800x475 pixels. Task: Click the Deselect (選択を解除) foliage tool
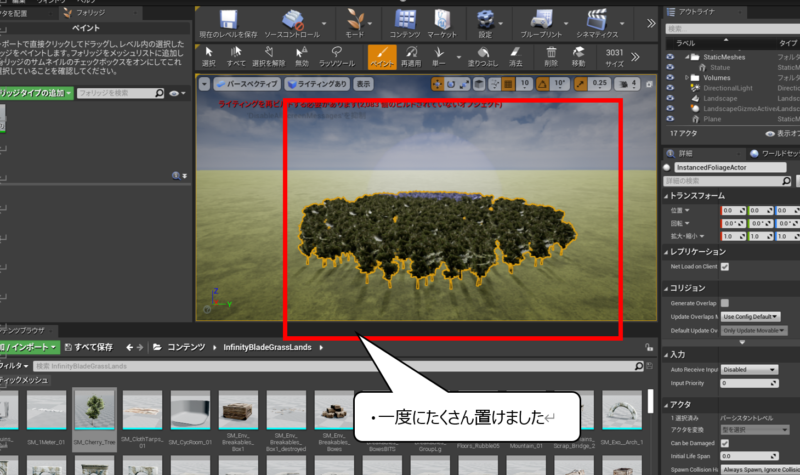268,57
